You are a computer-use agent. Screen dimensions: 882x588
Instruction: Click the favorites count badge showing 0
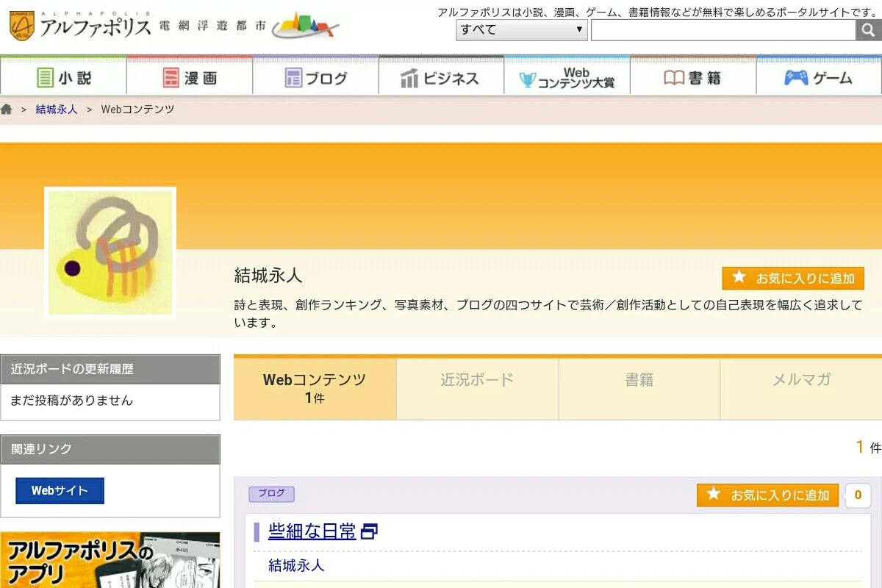tap(858, 495)
